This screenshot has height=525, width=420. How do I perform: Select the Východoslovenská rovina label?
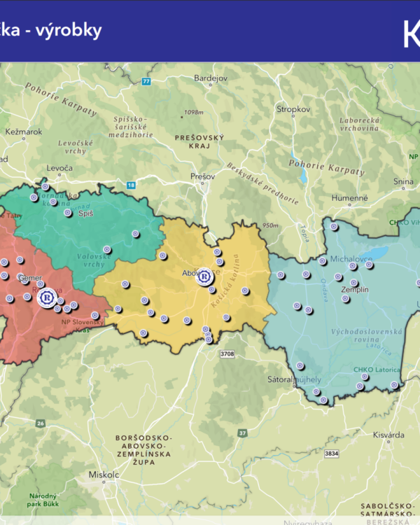click(x=367, y=335)
